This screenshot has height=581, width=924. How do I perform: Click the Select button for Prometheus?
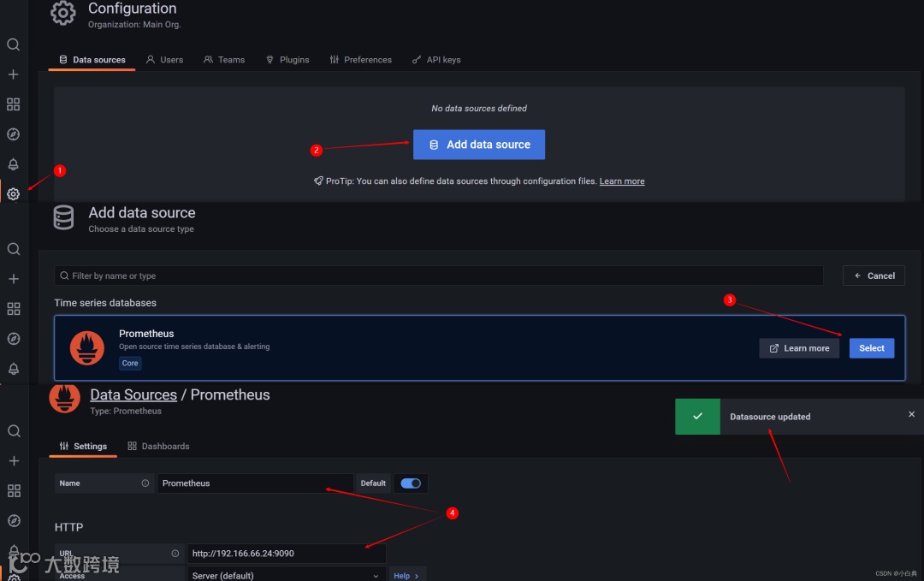click(x=872, y=348)
